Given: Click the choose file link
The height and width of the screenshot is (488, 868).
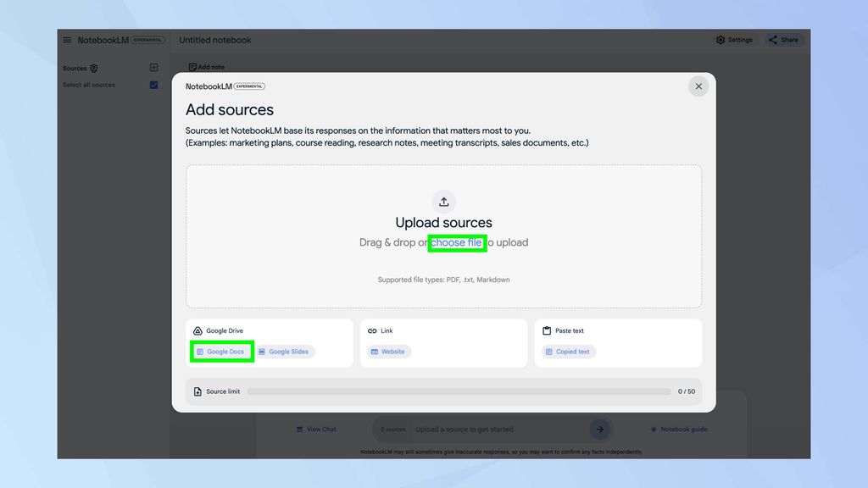Looking at the screenshot, I should coord(457,242).
